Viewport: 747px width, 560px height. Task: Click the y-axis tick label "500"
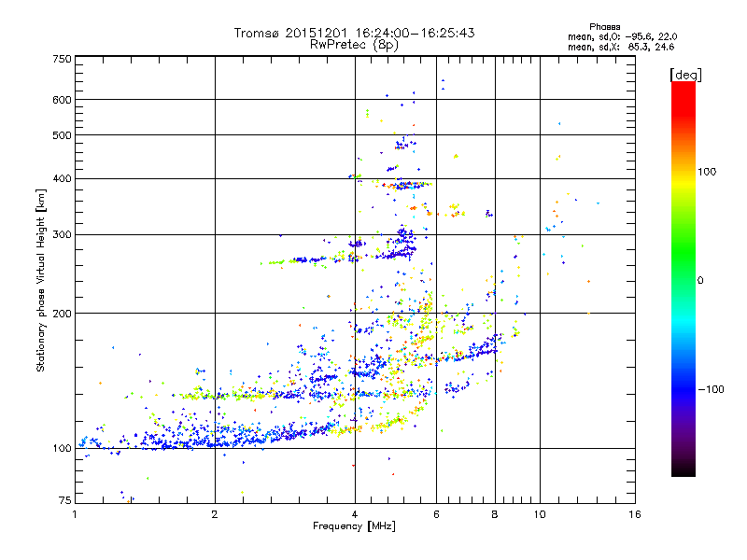(x=63, y=135)
